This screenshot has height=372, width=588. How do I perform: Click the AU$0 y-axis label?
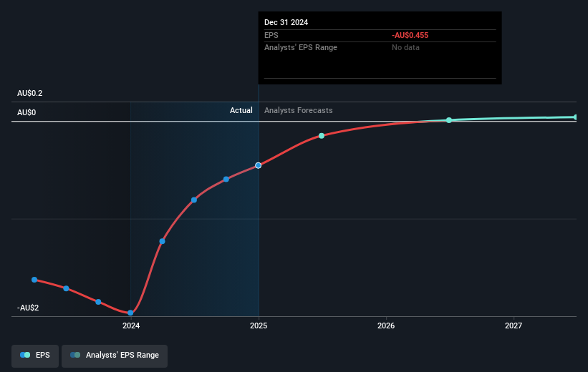point(26,112)
